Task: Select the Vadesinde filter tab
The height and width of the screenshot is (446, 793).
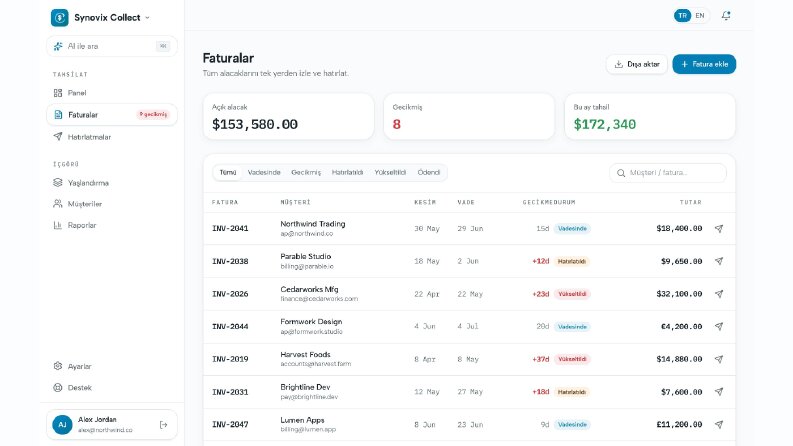Action: (x=264, y=172)
